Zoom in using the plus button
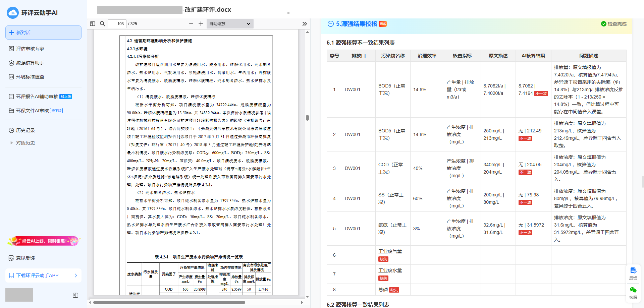Image resolution: width=644 pixels, height=308 pixels. (201, 24)
